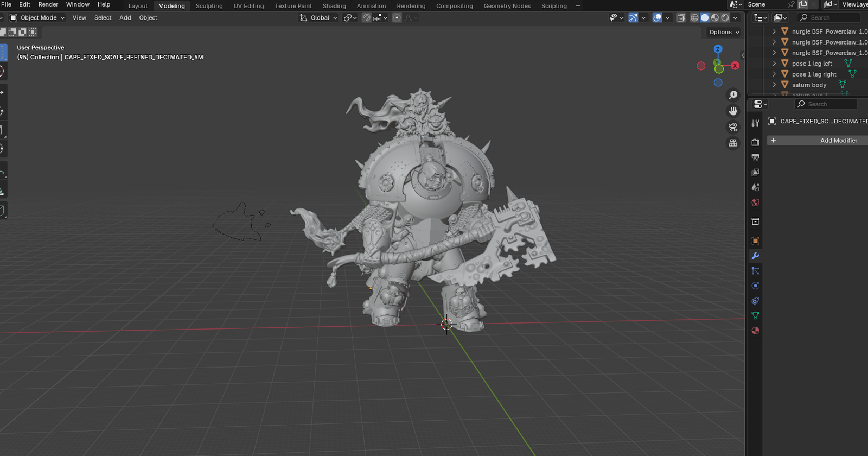Image resolution: width=868 pixels, height=456 pixels.
Task: Toggle the camera view icon
Action: pos(733,127)
